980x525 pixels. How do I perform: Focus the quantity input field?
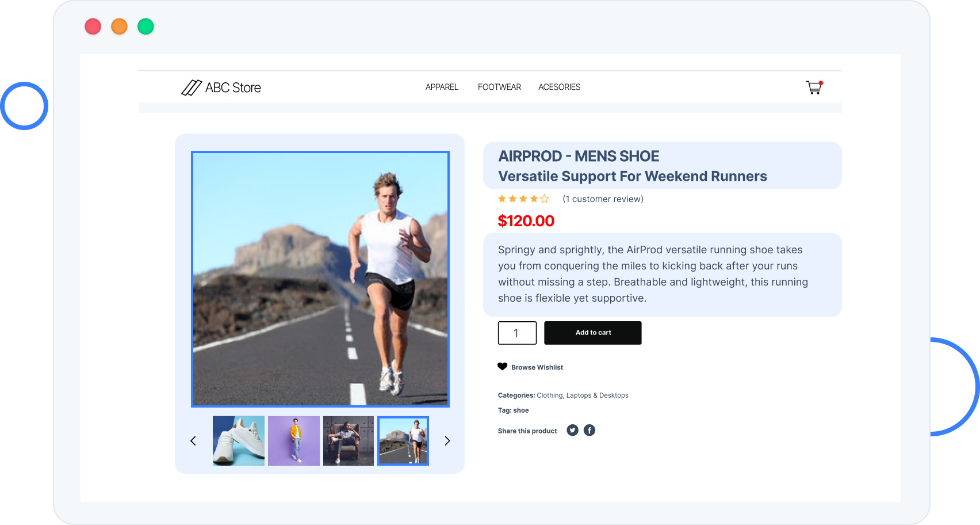point(517,333)
